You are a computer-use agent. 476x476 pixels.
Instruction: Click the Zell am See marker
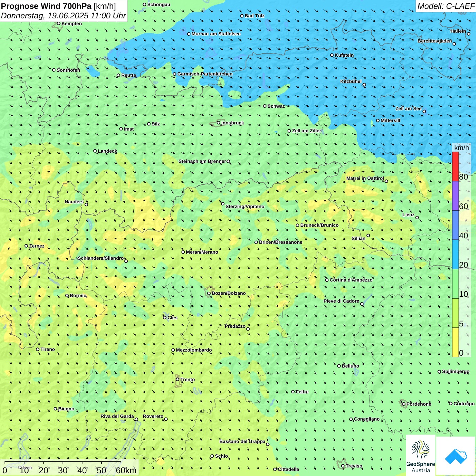pyautogui.click(x=424, y=111)
